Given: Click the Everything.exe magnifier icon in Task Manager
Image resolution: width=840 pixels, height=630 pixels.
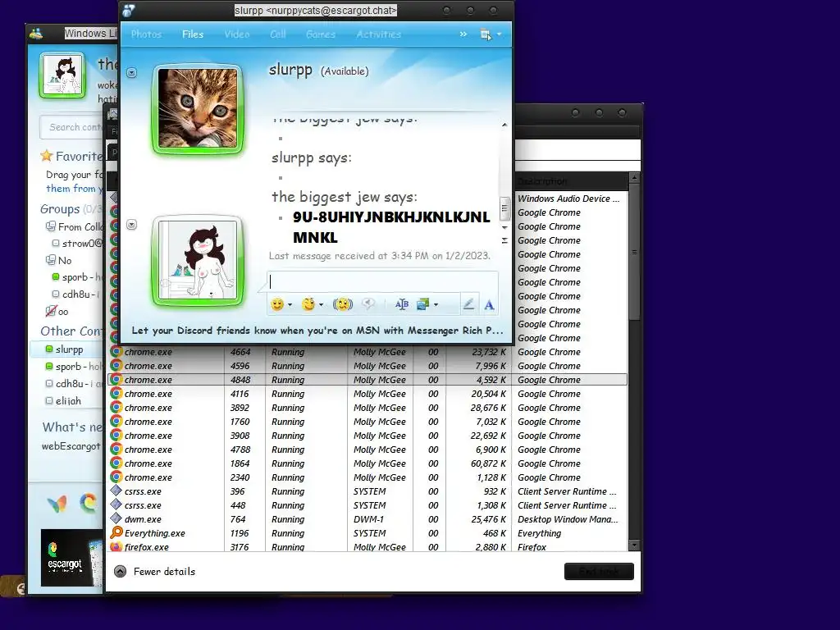Looking at the screenshot, I should (116, 532).
